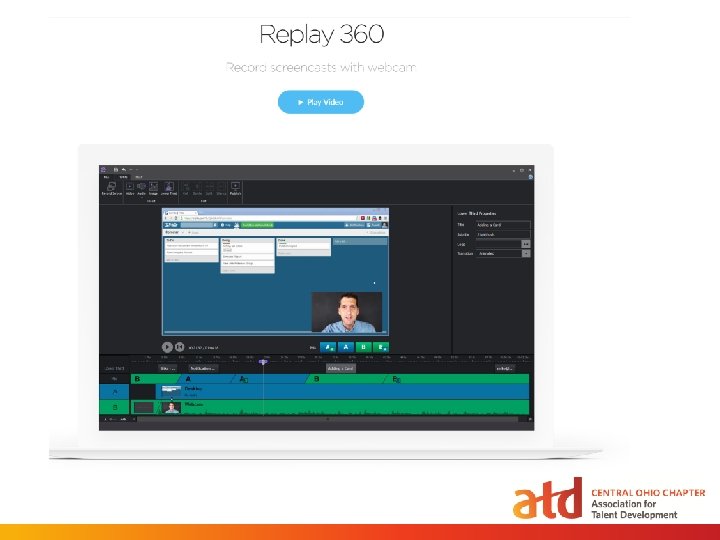Screen dimensions: 720x540
Task: Select the first blue A mix button
Action: pos(328,347)
